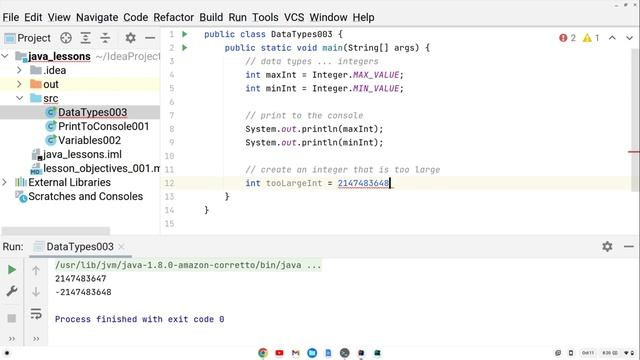Click the Stop square in Run panel
Image resolution: width=640 pixels, height=360 pixels.
click(12, 318)
